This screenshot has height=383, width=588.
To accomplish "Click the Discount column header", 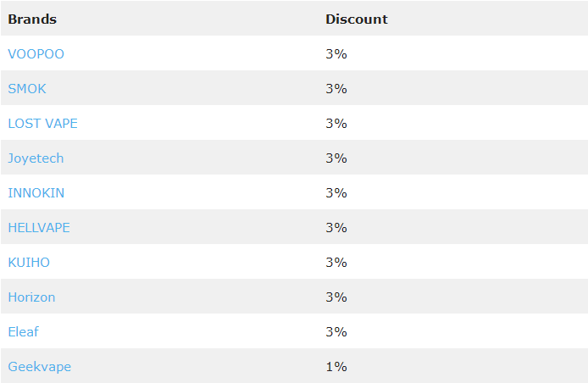I will (x=356, y=19).
